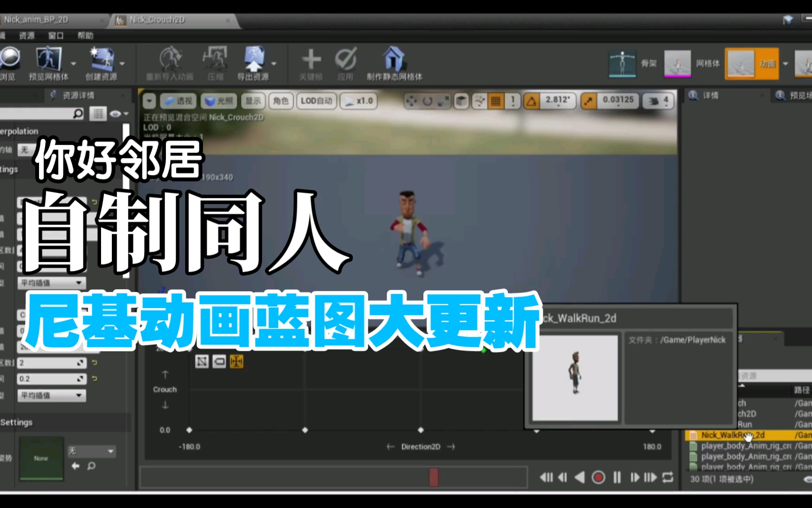Viewport: 812px width, 508px height.
Task: Toggle the record button in playback bar
Action: tap(598, 477)
